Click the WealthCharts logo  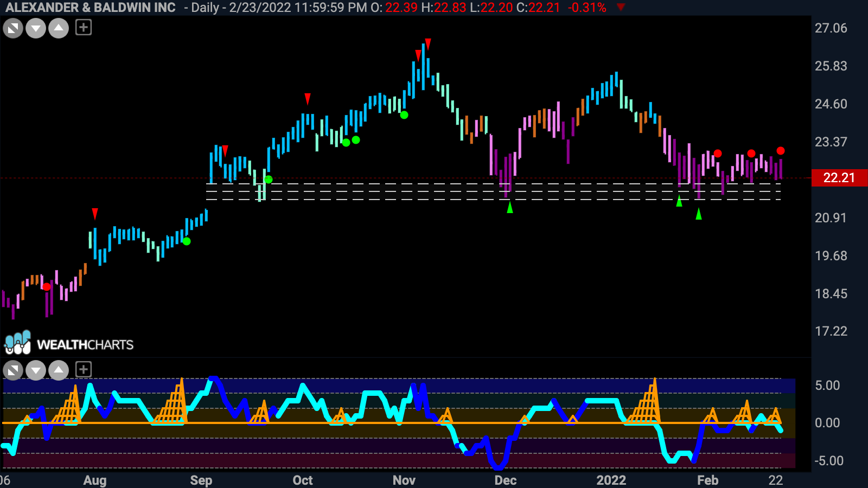point(69,343)
